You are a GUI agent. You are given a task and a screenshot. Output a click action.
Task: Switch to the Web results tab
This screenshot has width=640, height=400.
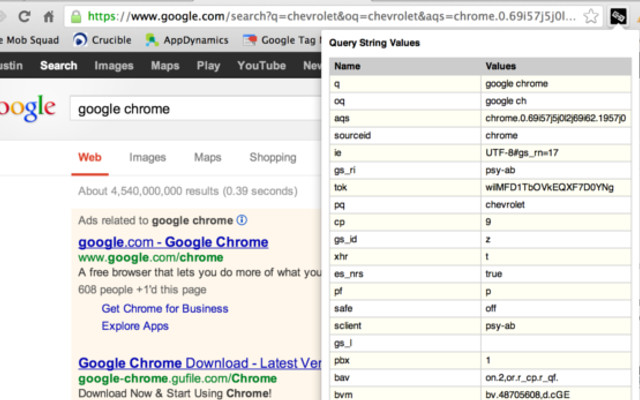[x=90, y=157]
